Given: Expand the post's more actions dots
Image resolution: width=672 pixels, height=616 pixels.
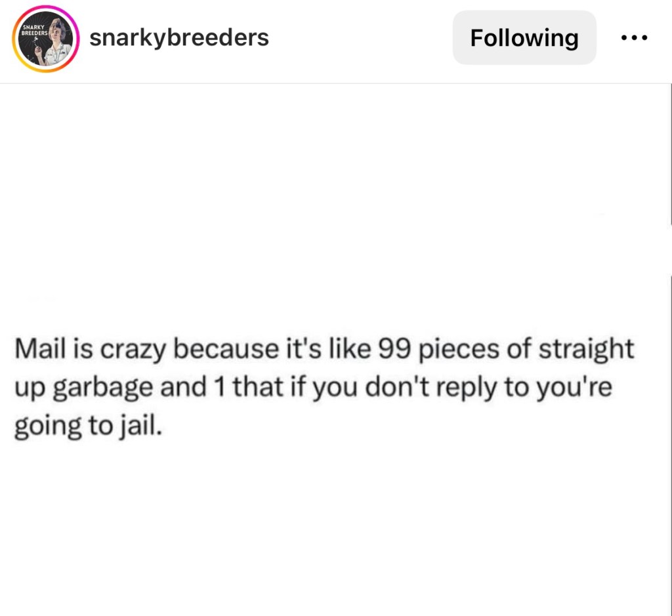Looking at the screenshot, I should pos(634,38).
